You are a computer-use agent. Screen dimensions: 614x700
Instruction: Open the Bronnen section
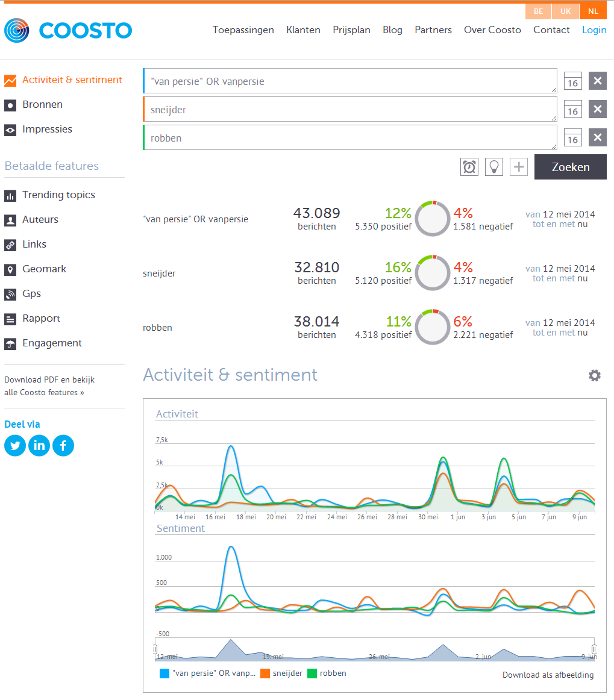pyautogui.click(x=42, y=104)
